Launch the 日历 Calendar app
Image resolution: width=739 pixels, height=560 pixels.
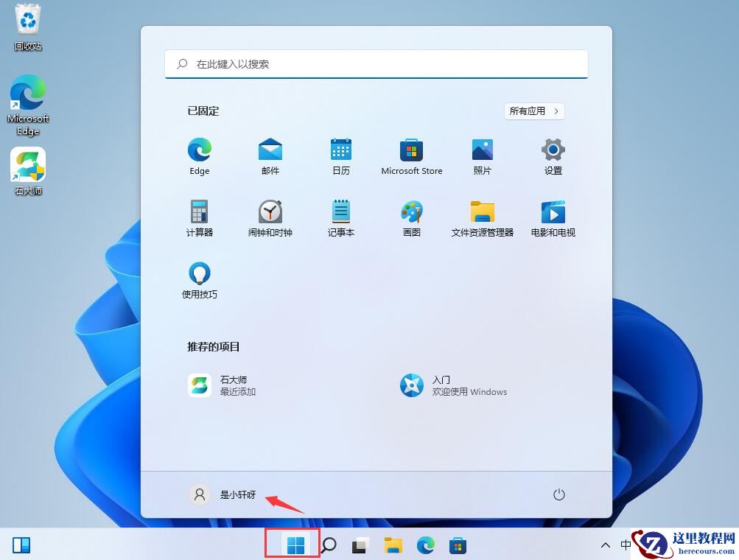340,155
